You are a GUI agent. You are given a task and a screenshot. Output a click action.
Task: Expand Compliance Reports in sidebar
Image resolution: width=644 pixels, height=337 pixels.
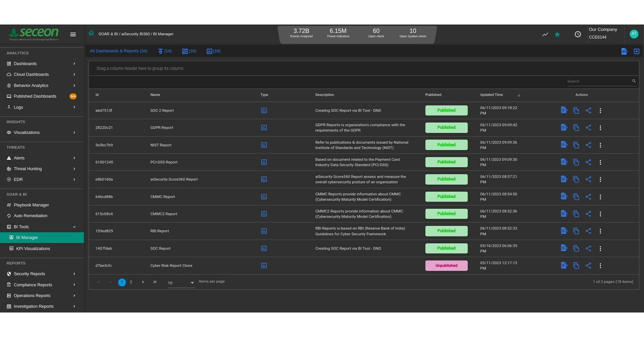[42, 285]
